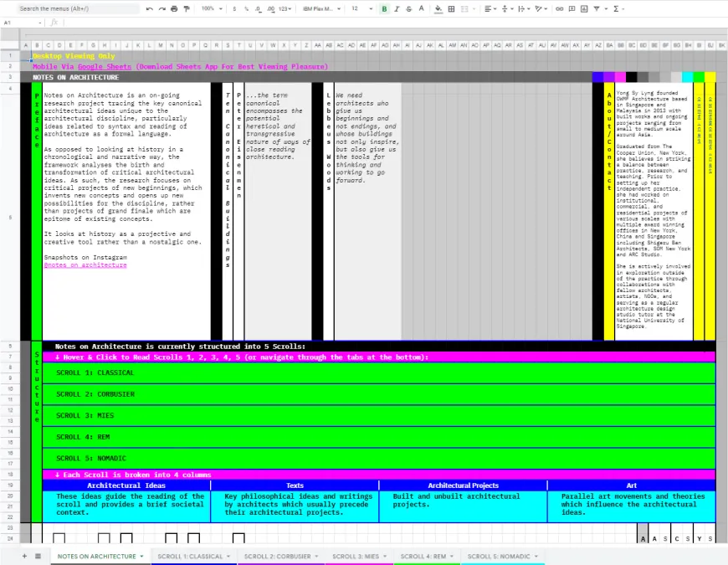Toggle italic formatting
728x565 pixels.
point(397,9)
